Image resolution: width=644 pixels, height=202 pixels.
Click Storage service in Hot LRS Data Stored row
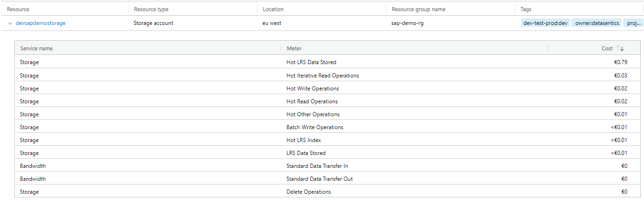(x=29, y=62)
